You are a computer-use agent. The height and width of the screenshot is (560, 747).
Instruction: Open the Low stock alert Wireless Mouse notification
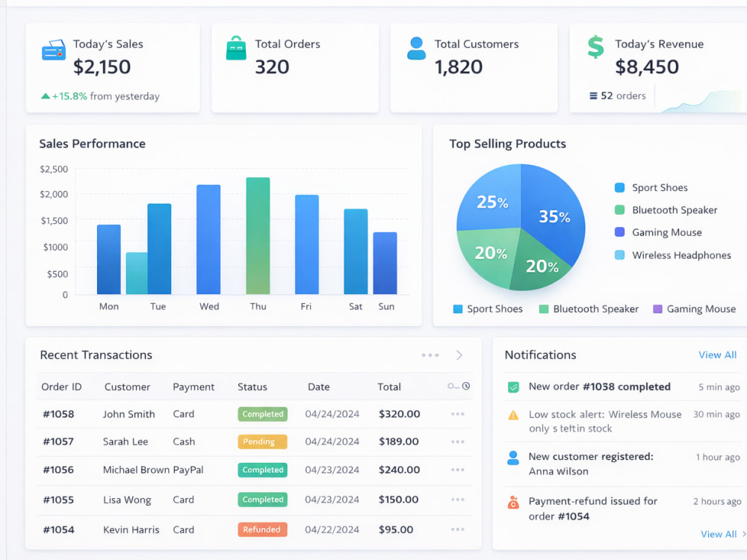[x=623, y=421]
